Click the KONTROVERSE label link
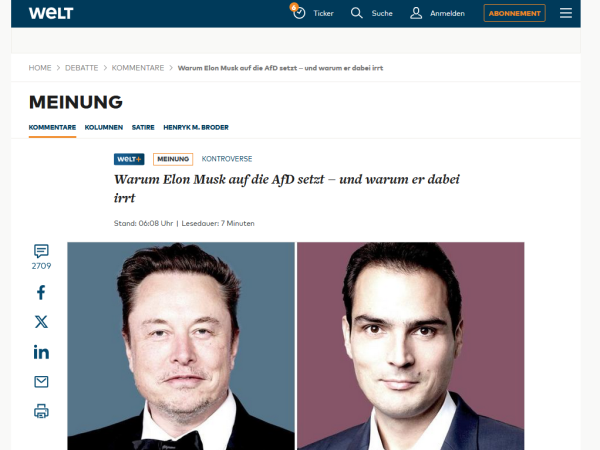The height and width of the screenshot is (450, 600). point(227,159)
